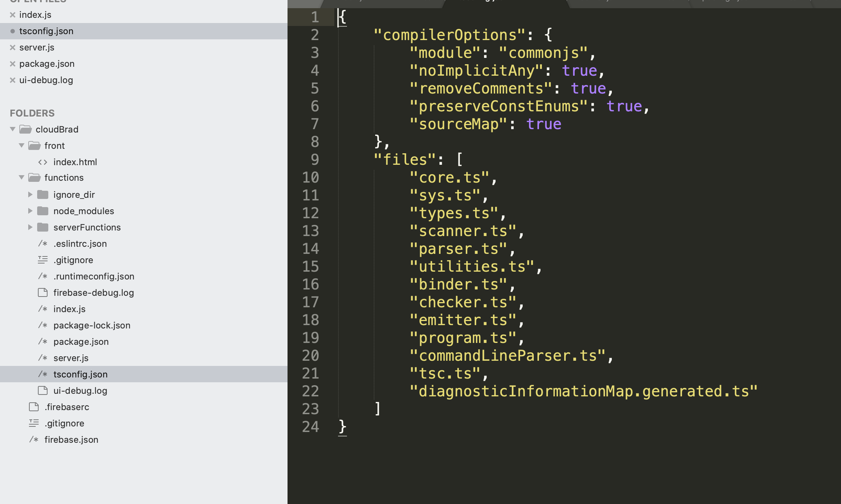Open package-lock.json in sidebar
Image resolution: width=841 pixels, height=504 pixels.
[92, 325]
